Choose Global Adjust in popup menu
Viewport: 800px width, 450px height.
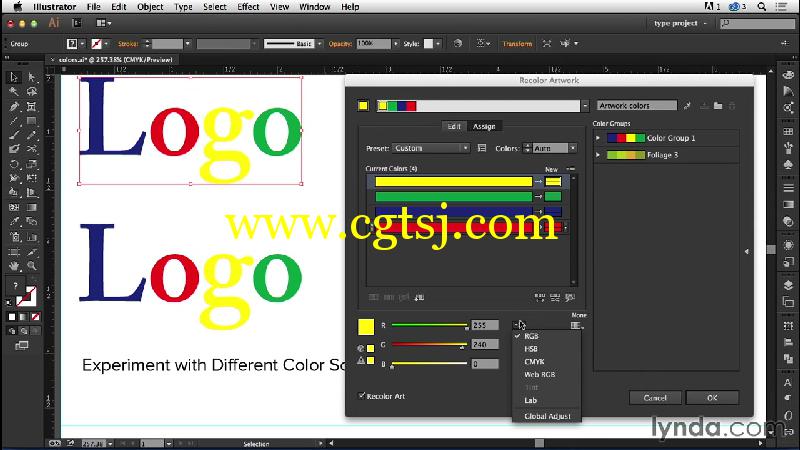tap(546, 416)
